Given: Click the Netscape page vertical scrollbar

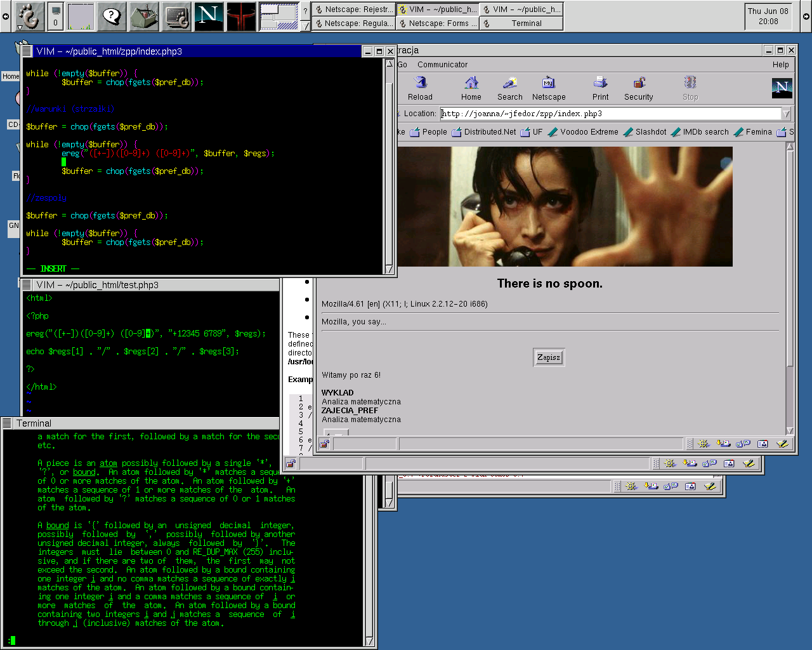Looking at the screenshot, I should (790, 288).
